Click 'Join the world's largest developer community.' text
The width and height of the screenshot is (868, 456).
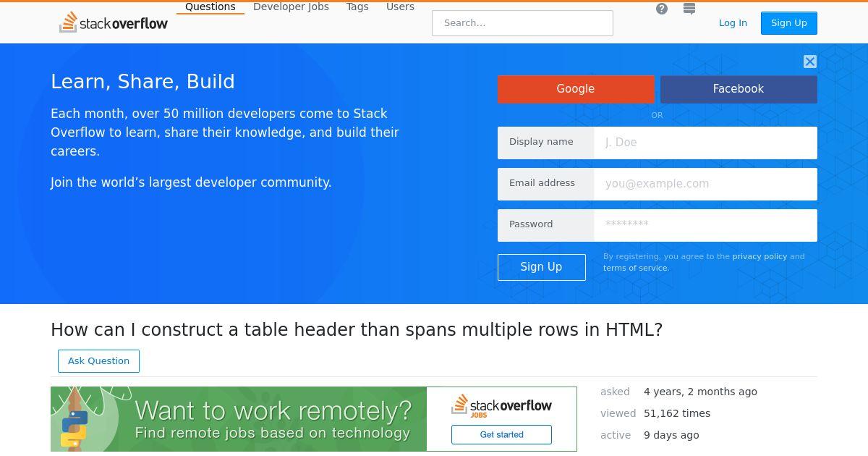pyautogui.click(x=191, y=182)
